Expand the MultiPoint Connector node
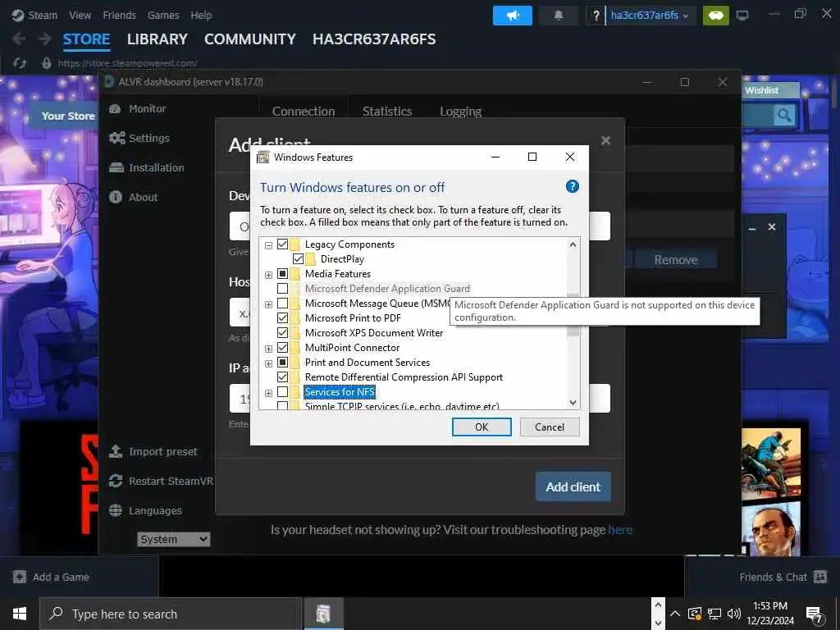This screenshot has width=840, height=630. coord(268,349)
